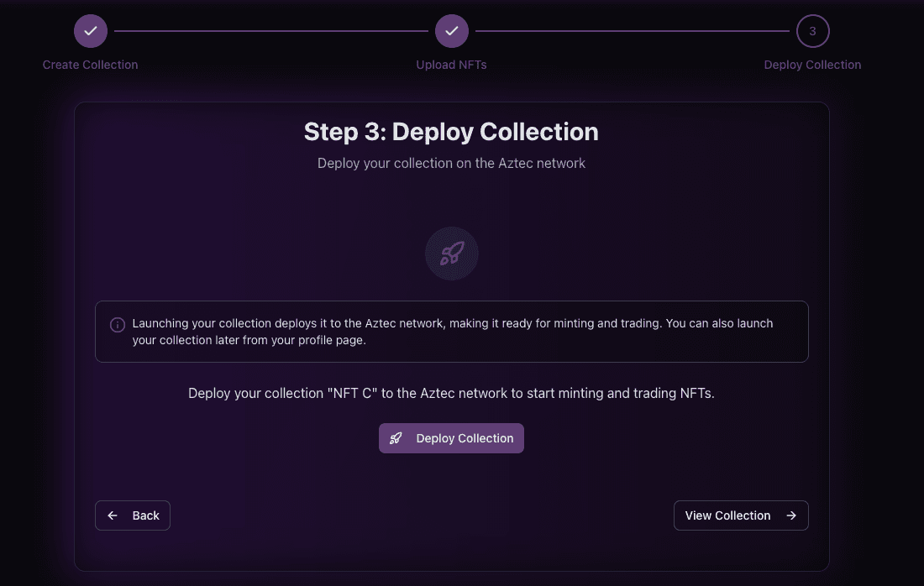This screenshot has width=924, height=586.
Task: Select the Upload NFTs step label
Action: (451, 65)
